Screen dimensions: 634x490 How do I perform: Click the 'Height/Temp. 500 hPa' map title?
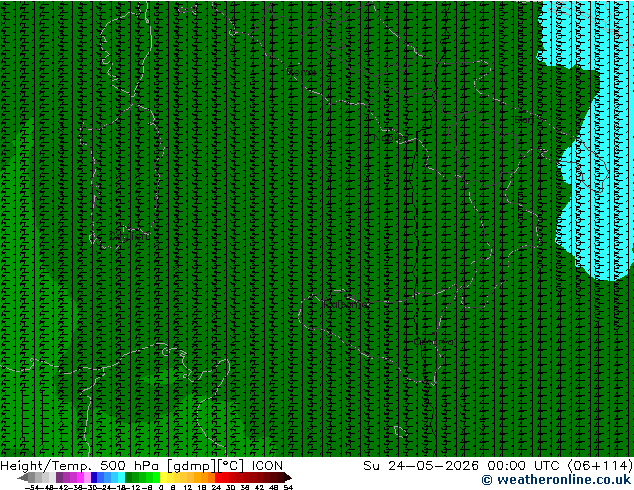pos(79,466)
